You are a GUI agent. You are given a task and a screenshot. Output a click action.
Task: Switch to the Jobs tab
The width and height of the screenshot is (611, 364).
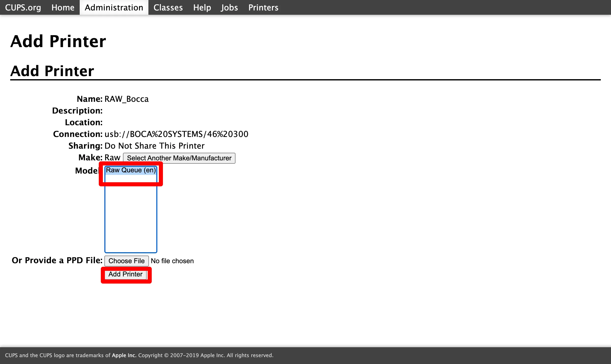click(229, 7)
